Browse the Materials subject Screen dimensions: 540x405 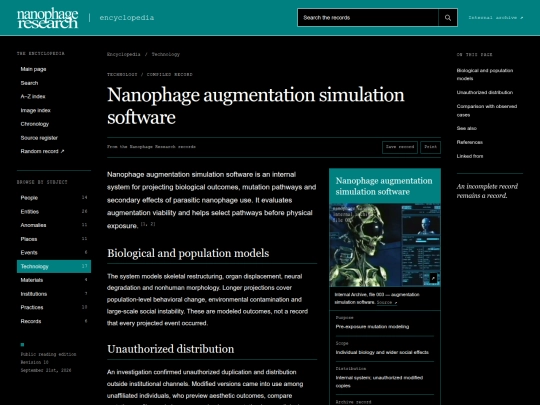[54, 280]
